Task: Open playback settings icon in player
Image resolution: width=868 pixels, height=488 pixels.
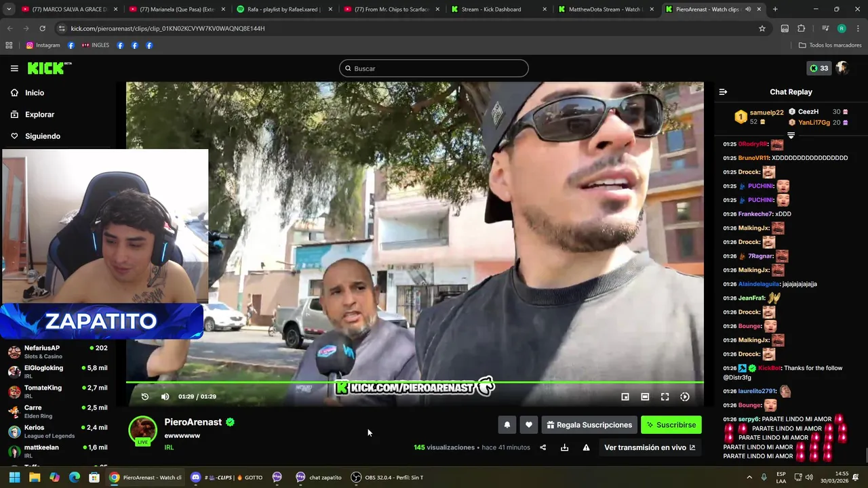Action: coord(685,396)
